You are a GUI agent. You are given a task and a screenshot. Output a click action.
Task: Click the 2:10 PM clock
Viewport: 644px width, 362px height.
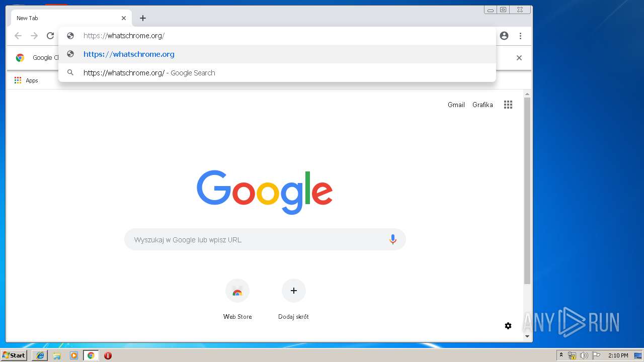pyautogui.click(x=618, y=355)
